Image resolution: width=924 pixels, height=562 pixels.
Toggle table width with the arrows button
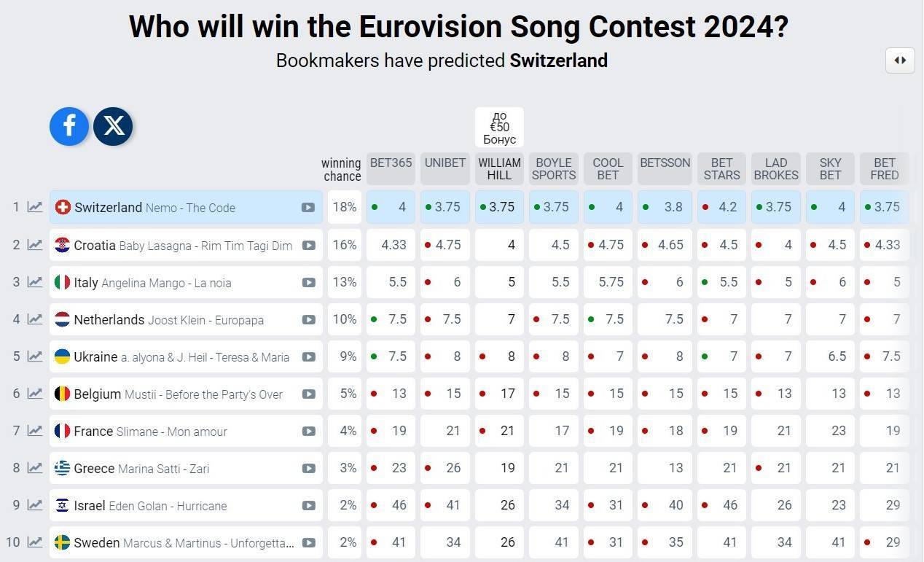tap(900, 61)
